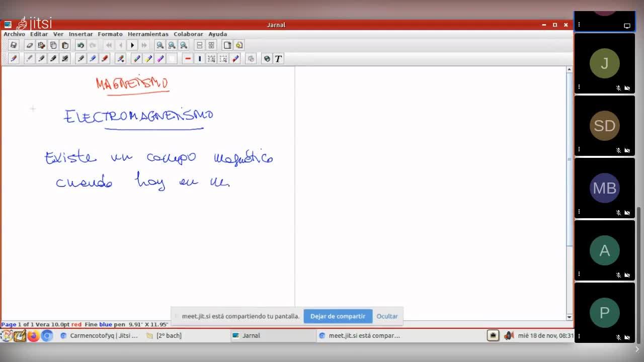The height and width of the screenshot is (362, 644).
Task: Click the Dejar de compartir button
Action: (x=338, y=316)
